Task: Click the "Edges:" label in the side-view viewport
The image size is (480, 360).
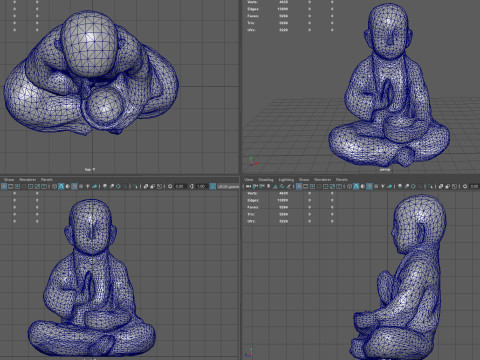Action: (x=253, y=200)
